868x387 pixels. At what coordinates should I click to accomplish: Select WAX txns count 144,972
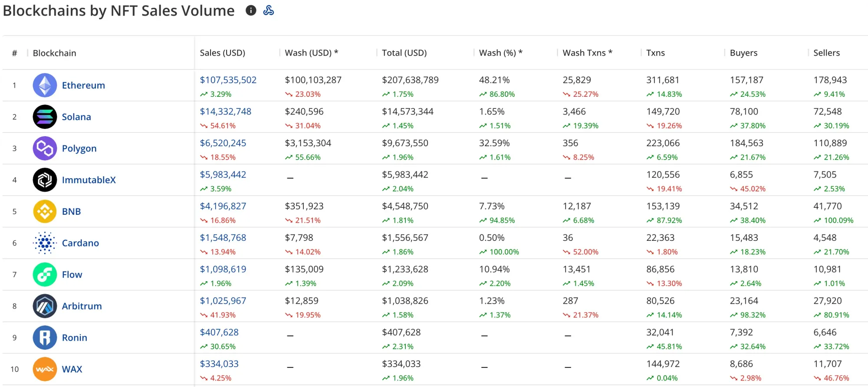pos(663,364)
